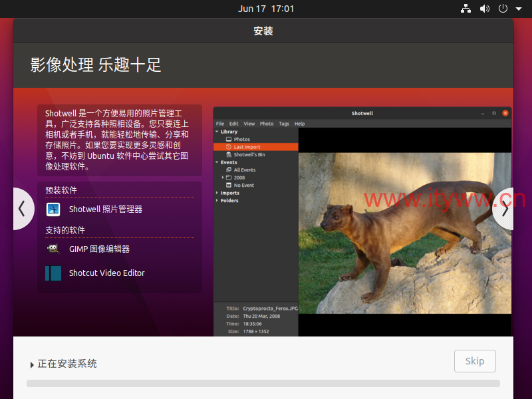
Task: Select the 'Cryptoprocta_Ferox.JPG' title value
Action: point(271,309)
